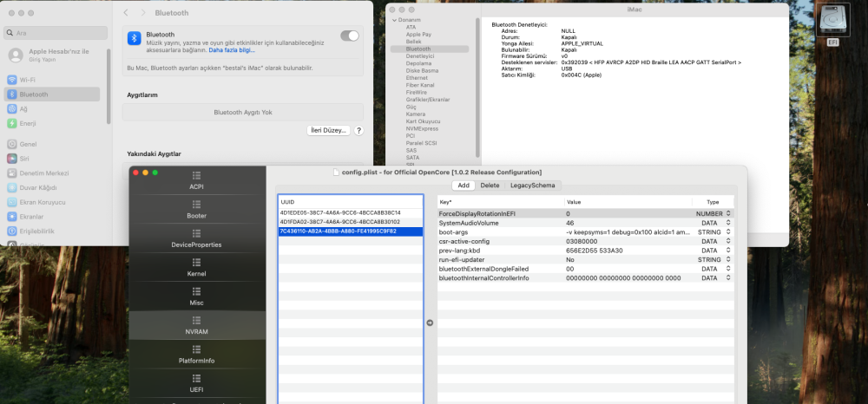
Task: Select SATA in system report sidebar
Action: 412,157
